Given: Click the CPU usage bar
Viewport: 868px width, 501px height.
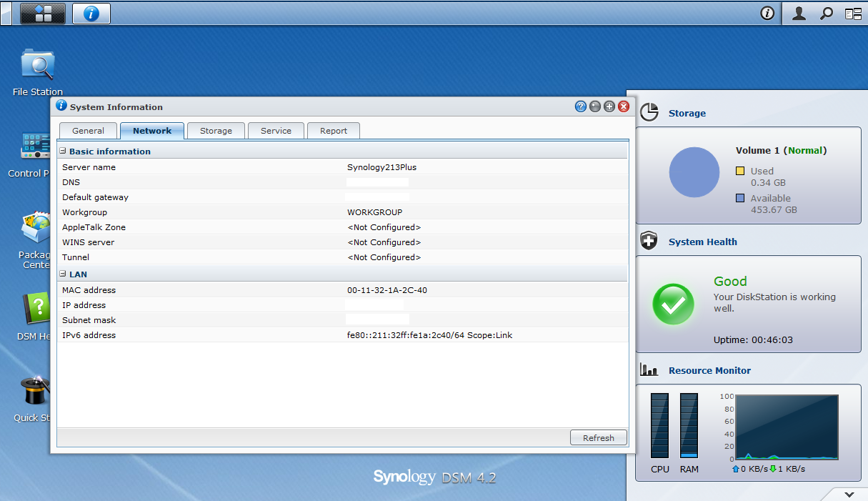Looking at the screenshot, I should (x=659, y=425).
